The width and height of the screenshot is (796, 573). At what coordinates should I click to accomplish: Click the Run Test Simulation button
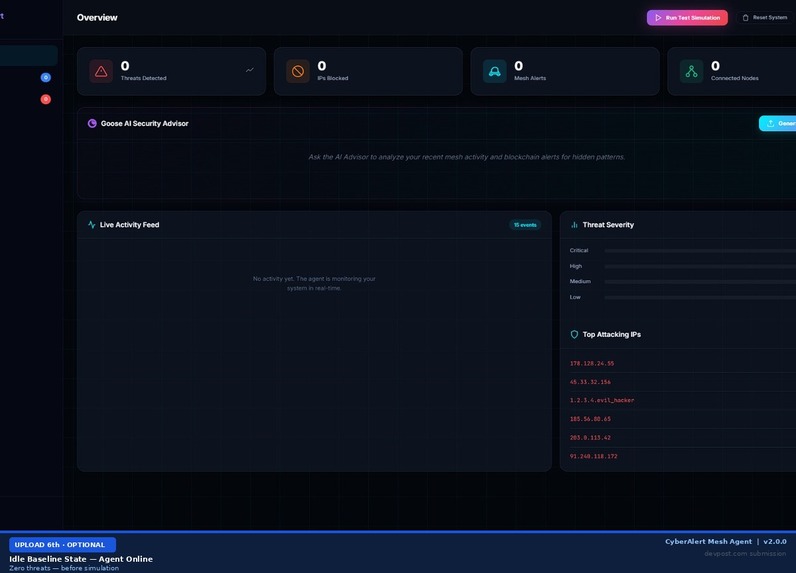click(x=687, y=18)
